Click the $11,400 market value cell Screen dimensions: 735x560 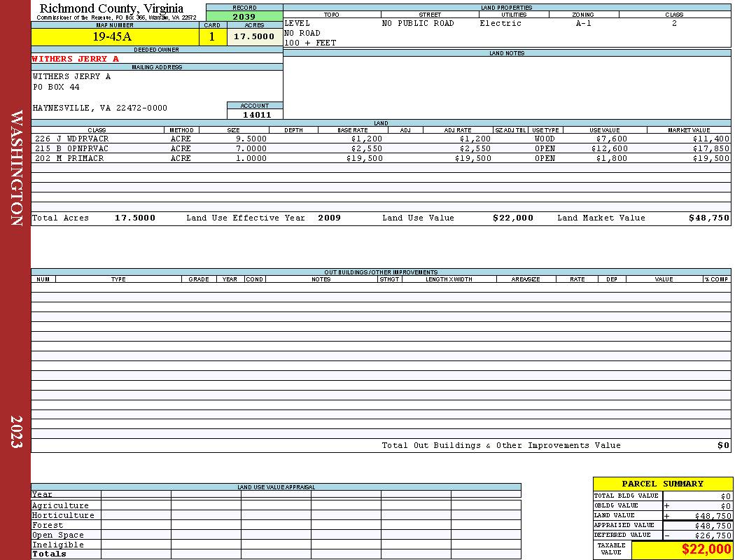coord(711,139)
